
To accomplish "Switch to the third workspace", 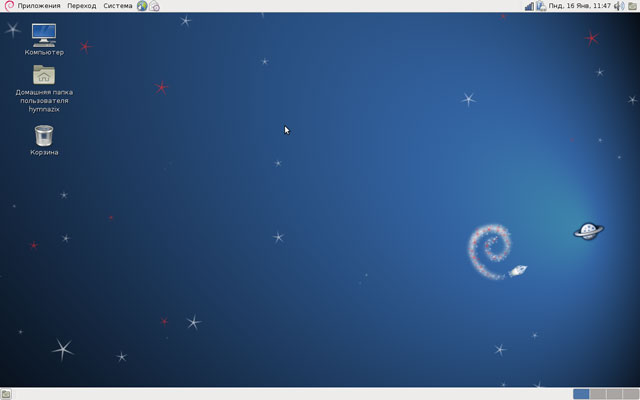I will point(614,394).
